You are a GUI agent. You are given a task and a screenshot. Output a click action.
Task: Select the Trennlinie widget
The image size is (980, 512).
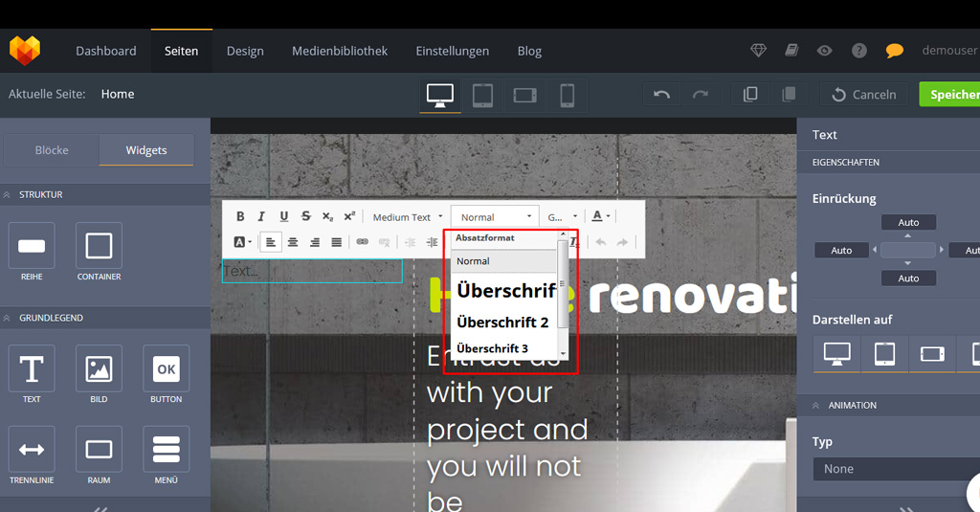click(32, 455)
